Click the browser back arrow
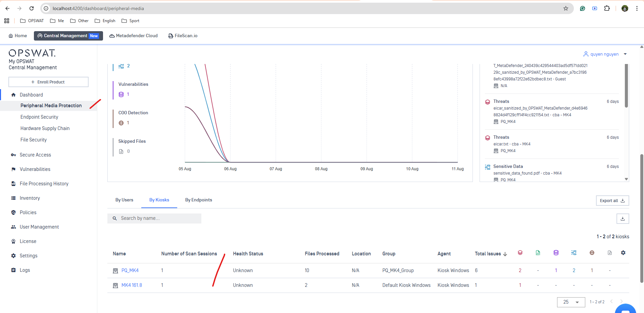The height and width of the screenshot is (313, 644). pyautogui.click(x=7, y=8)
